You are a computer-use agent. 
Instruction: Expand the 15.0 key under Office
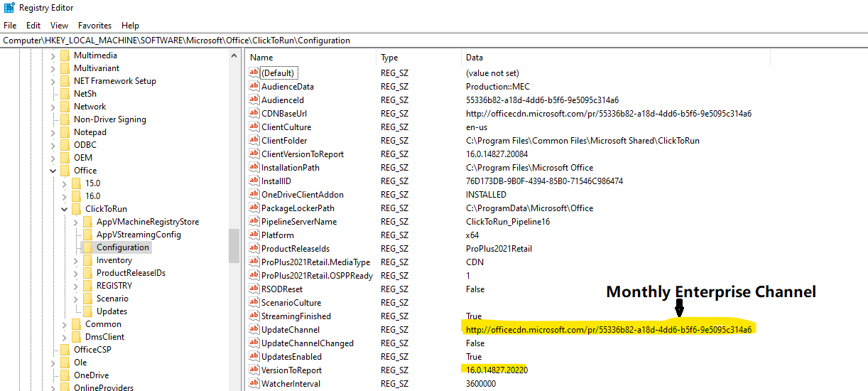point(65,183)
